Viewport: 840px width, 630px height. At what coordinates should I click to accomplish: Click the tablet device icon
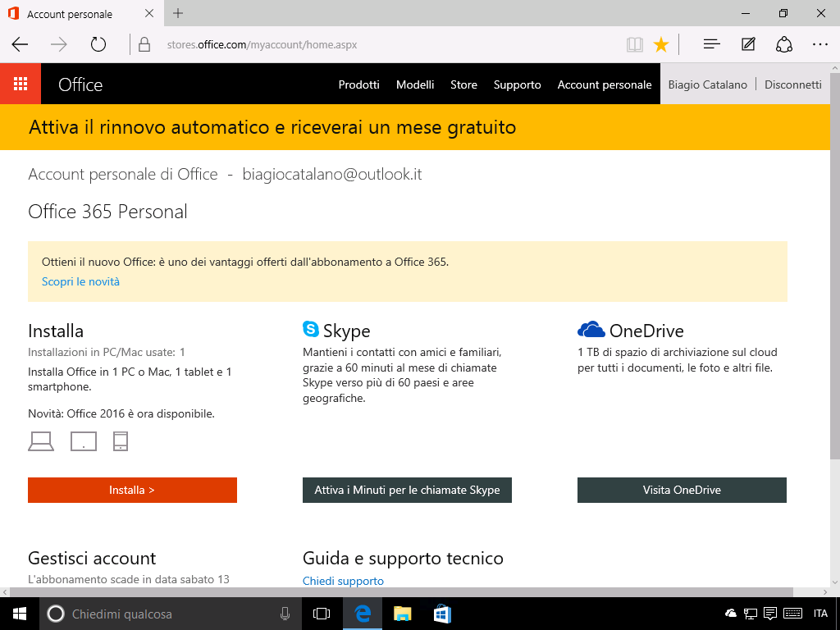pos(84,441)
